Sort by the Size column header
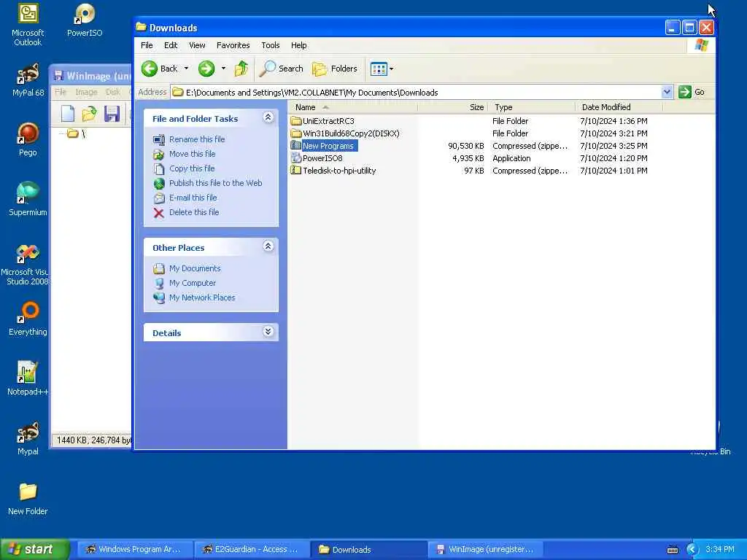Viewport: 747px width, 560px height. click(452, 108)
